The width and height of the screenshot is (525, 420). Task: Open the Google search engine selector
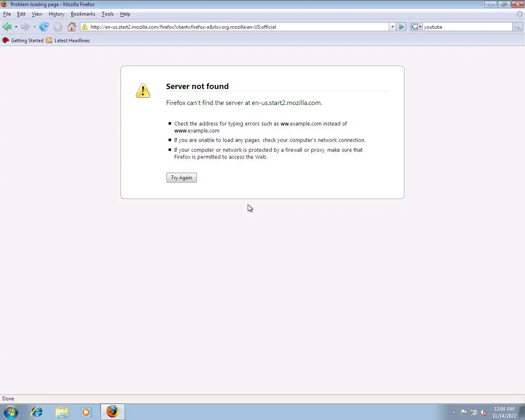point(416,27)
